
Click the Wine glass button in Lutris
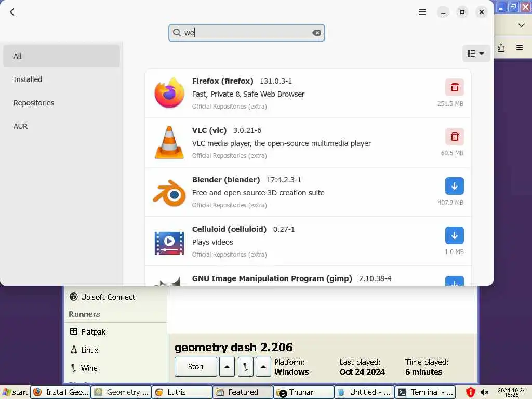tap(245, 367)
